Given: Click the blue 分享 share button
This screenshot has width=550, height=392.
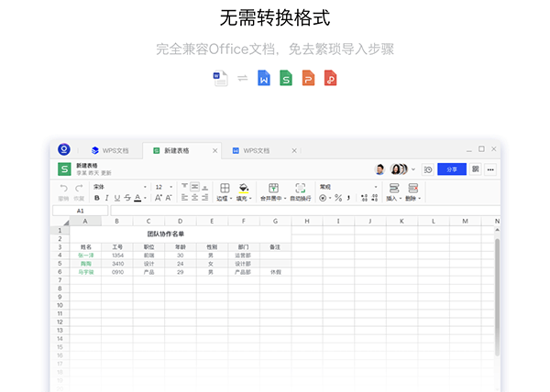Looking at the screenshot, I should pos(451,169).
